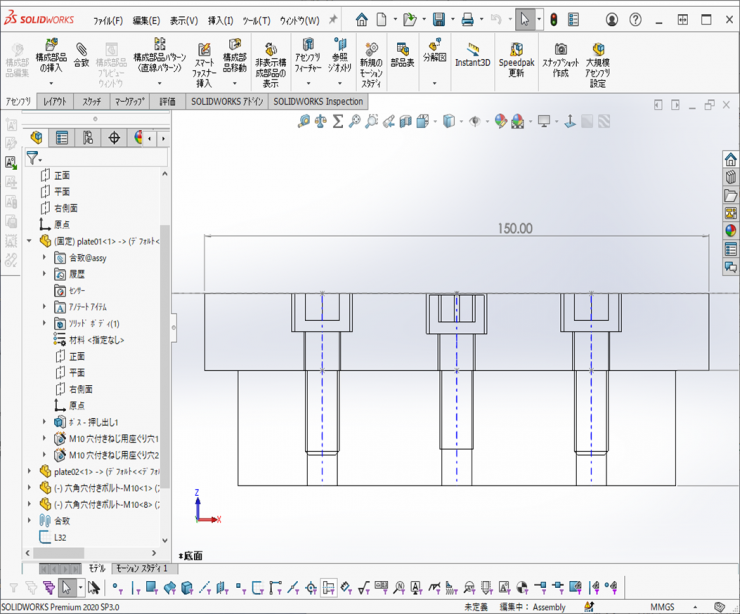Click the Instant3D tool
The width and height of the screenshot is (740, 614).
click(x=470, y=54)
